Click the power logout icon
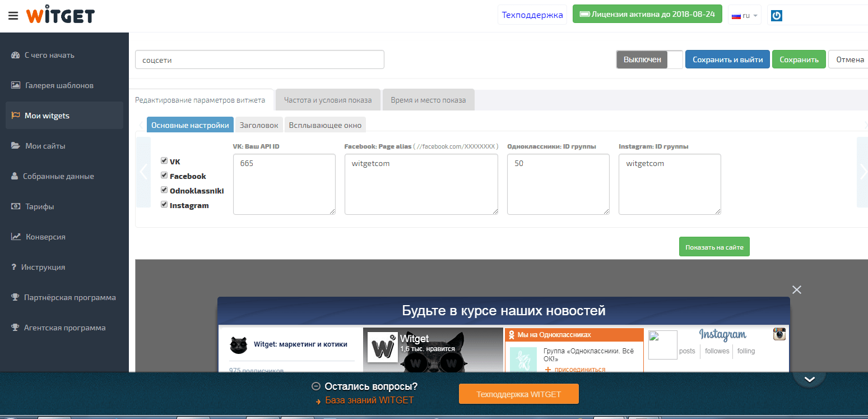 [x=777, y=16]
